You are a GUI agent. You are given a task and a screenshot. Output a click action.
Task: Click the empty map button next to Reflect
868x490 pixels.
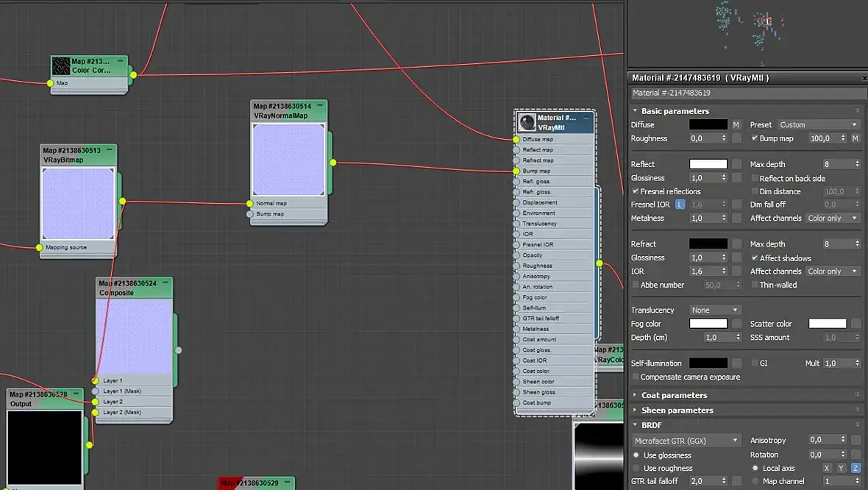pyautogui.click(x=736, y=164)
